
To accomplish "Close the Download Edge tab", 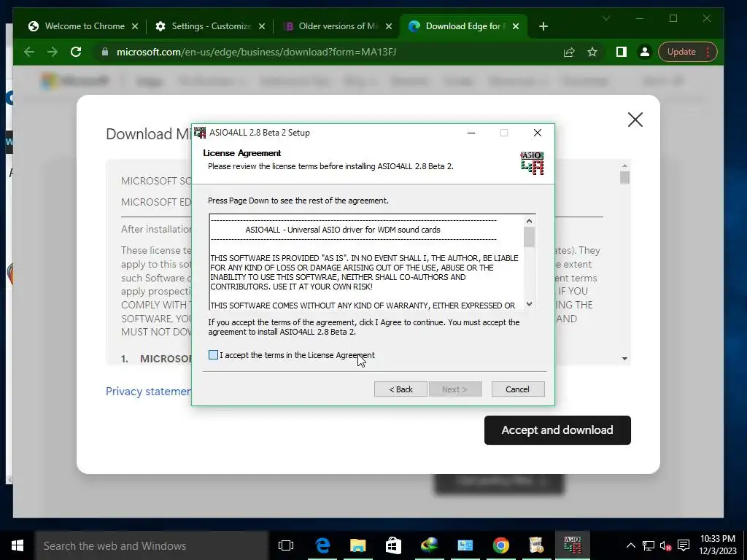I will point(516,26).
